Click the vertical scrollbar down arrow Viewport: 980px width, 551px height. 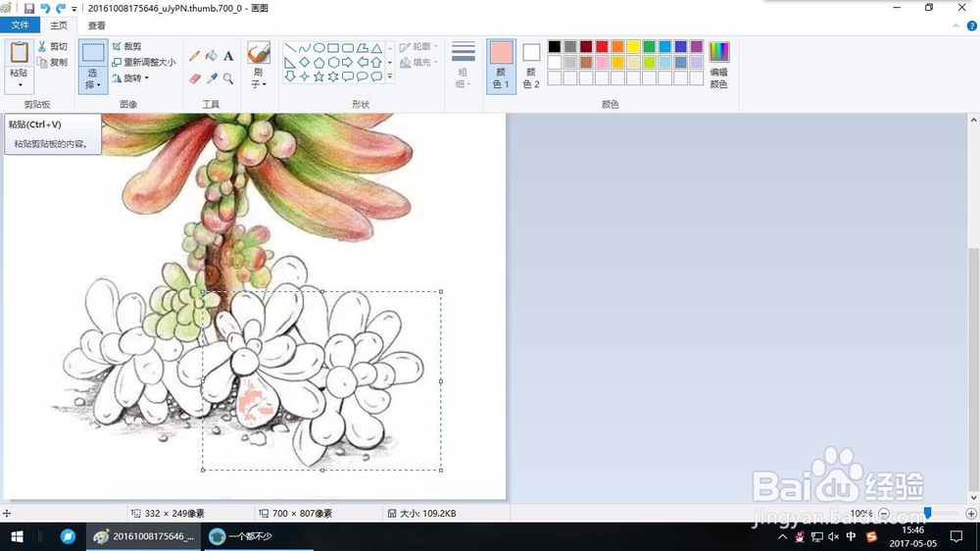click(974, 497)
